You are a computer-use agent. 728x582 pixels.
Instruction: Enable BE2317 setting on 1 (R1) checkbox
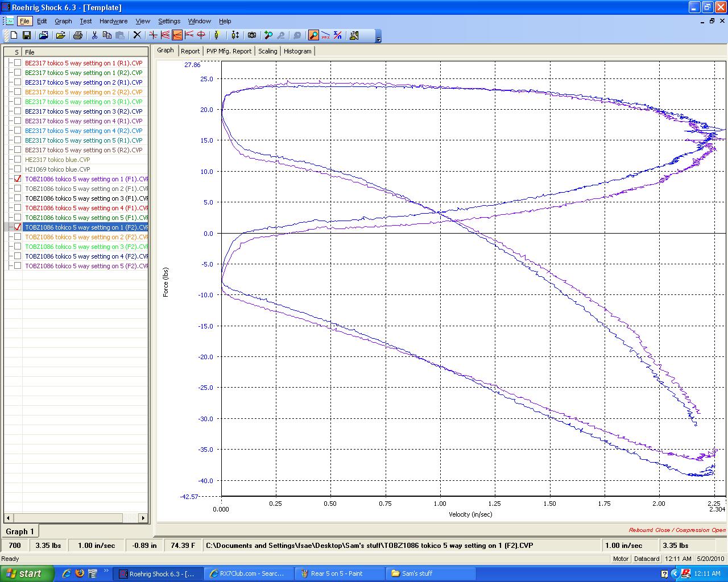[x=18, y=63]
